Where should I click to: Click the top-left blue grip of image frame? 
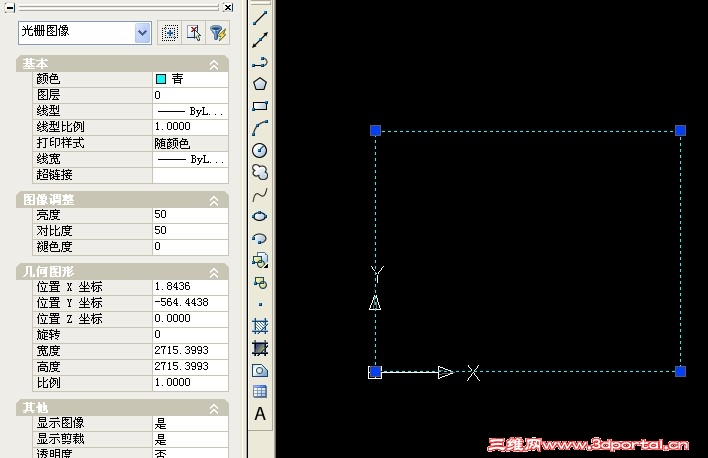coord(375,131)
